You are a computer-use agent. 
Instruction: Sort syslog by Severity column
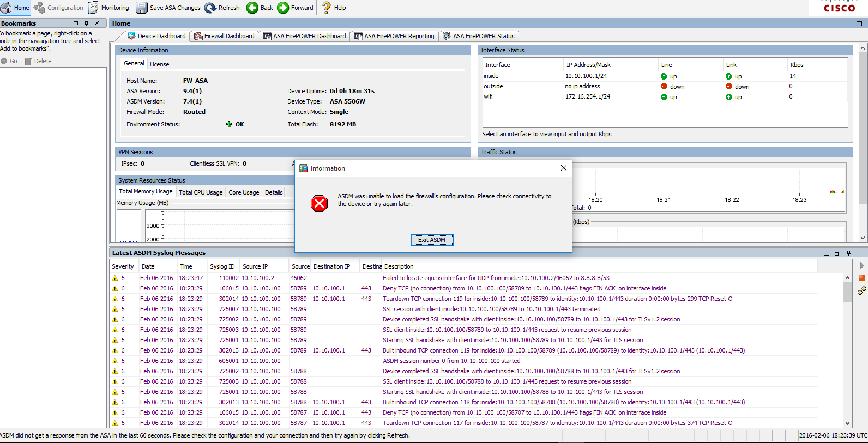pyautogui.click(x=123, y=266)
